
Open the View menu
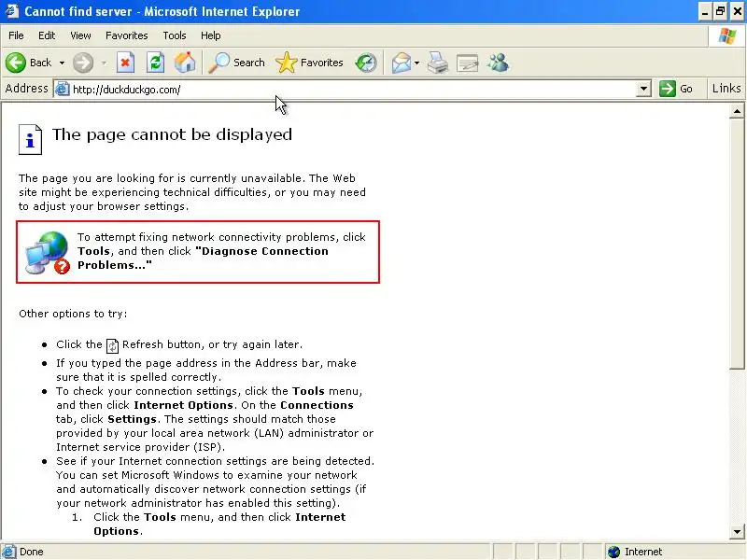[x=80, y=35]
